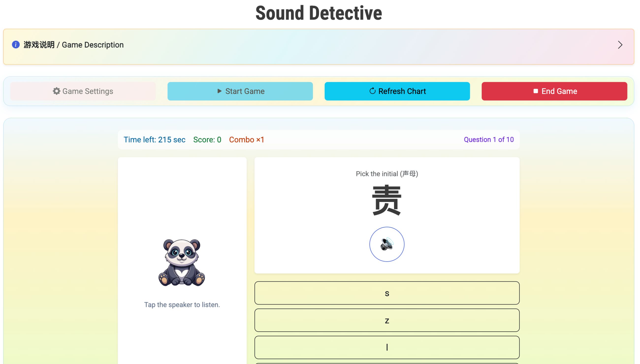The height and width of the screenshot is (364, 640).
Task: Click the Chinese character 责
Action: (x=387, y=200)
